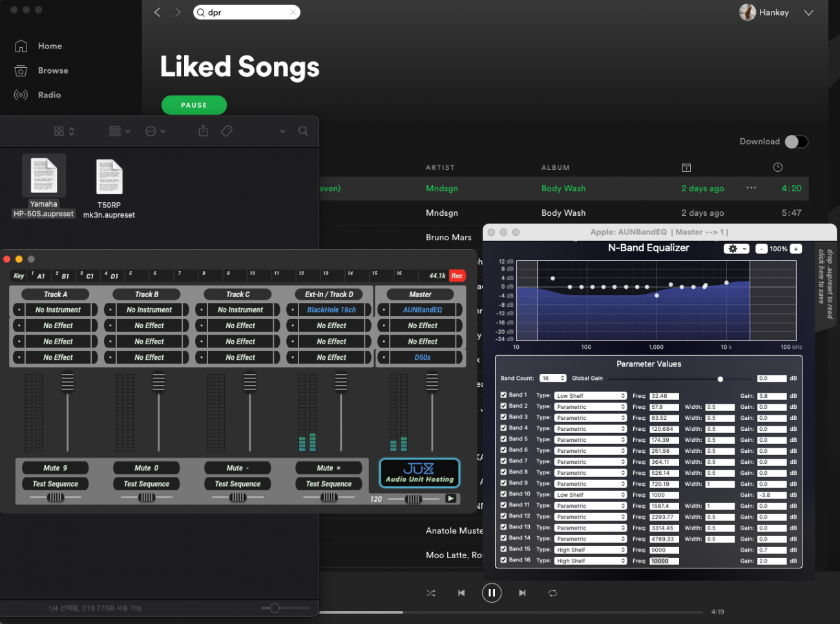Viewport: 840px width, 624px height.
Task: Open AUNBandEQ slot on Master
Action: tap(423, 309)
